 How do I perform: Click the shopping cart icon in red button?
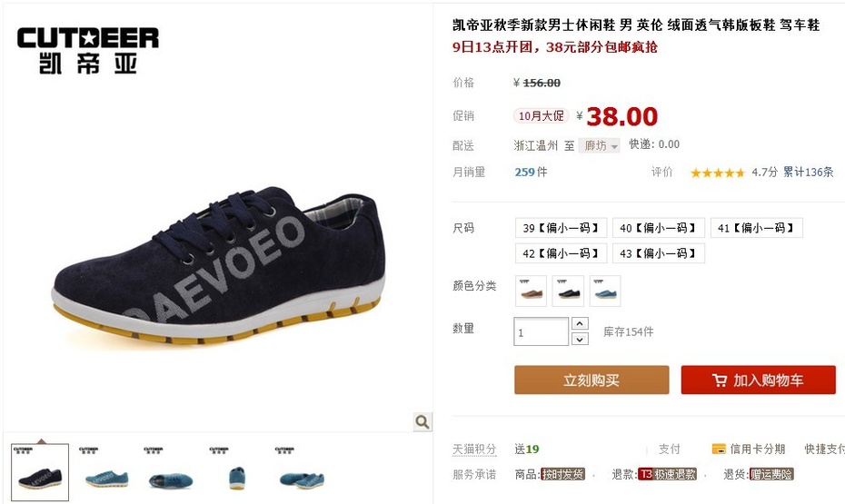click(x=720, y=380)
